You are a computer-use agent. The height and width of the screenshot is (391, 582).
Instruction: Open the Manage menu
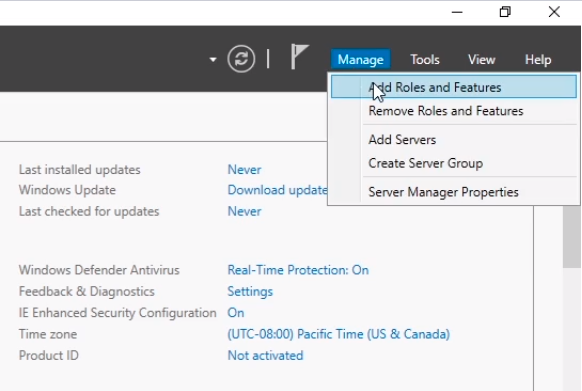click(x=360, y=59)
